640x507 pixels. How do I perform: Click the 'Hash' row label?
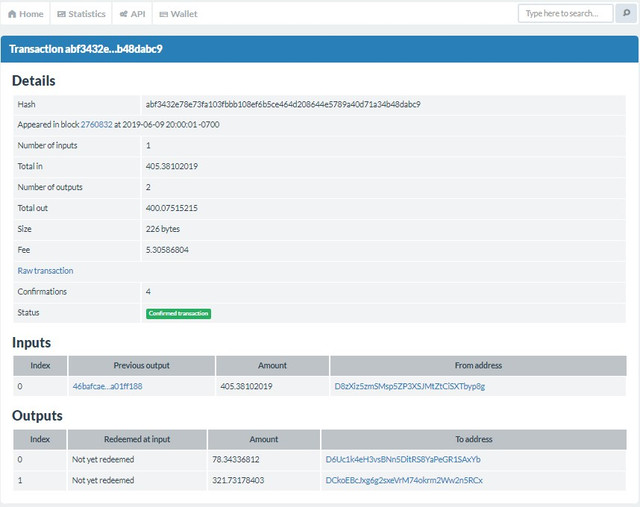[26, 104]
